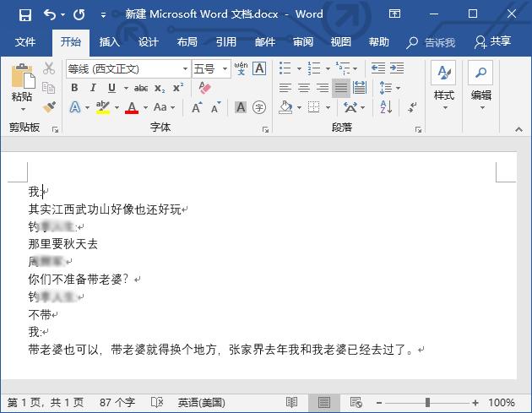Switch to the 插入 tab
The height and width of the screenshot is (413, 532).
tap(109, 42)
